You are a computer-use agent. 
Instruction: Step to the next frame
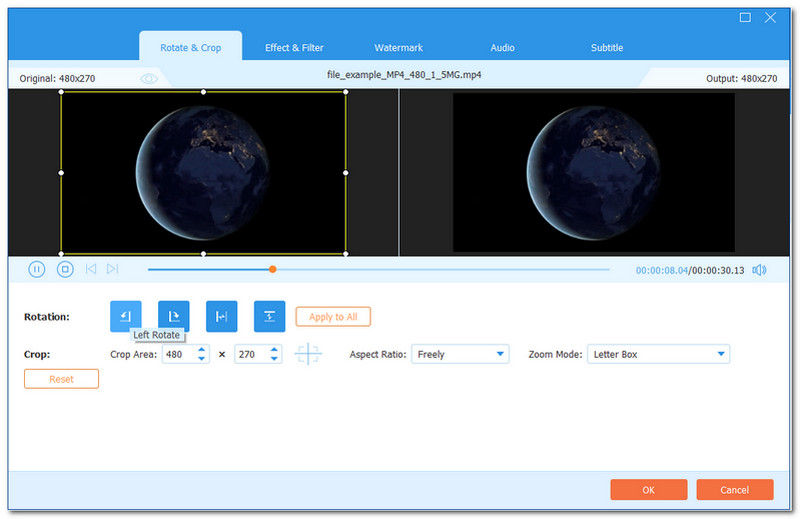[112, 269]
